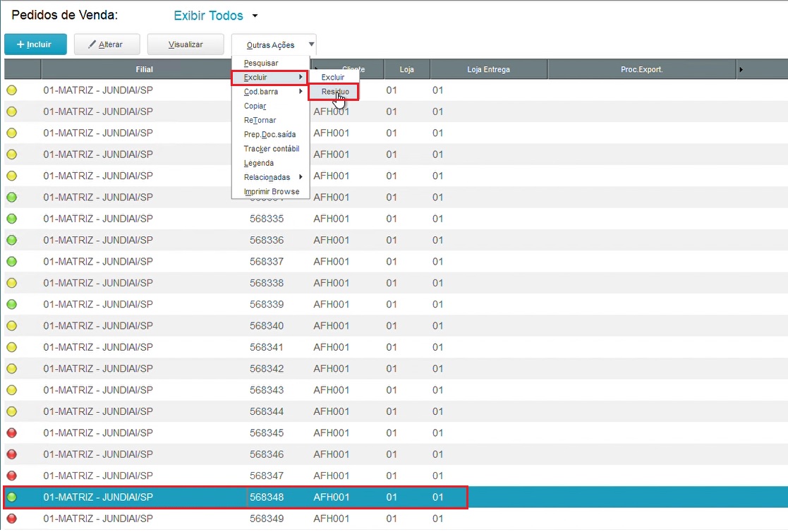Select order number 568345 cell
Viewport: 788px width, 532px height.
click(267, 433)
